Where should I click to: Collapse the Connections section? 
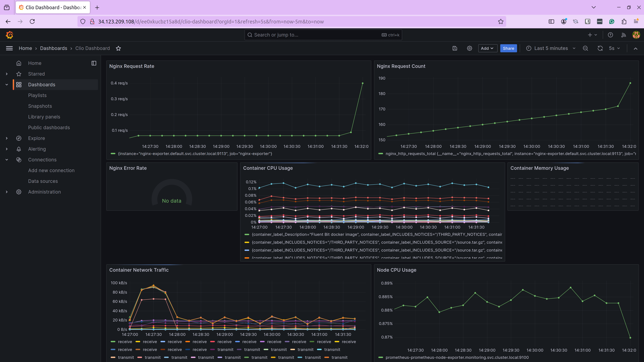click(x=7, y=160)
